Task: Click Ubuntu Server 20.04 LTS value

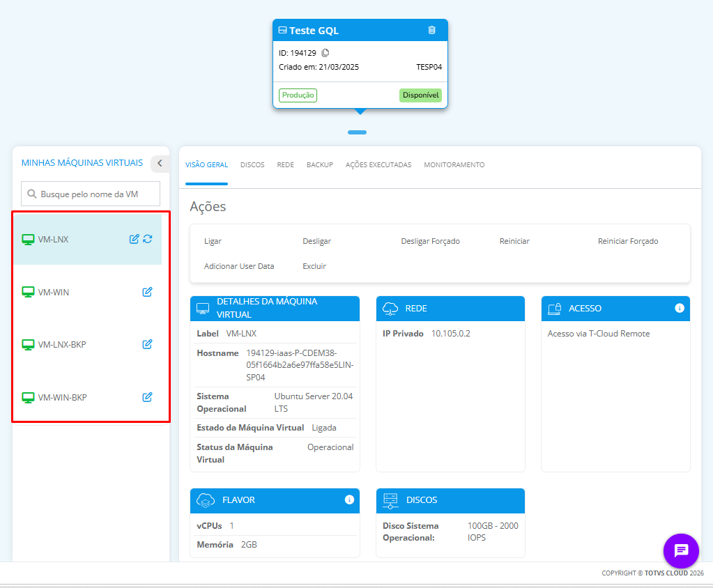Action: (314, 402)
